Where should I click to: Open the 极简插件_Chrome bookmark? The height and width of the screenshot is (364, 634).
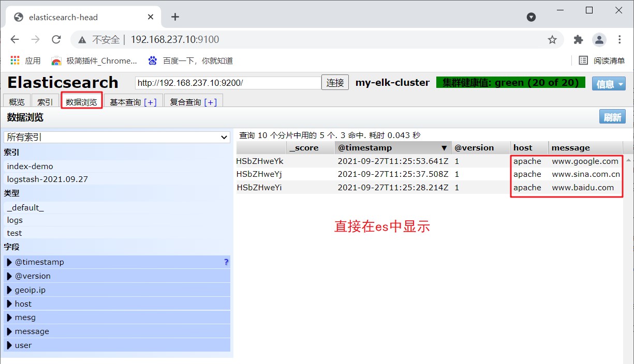pos(94,61)
